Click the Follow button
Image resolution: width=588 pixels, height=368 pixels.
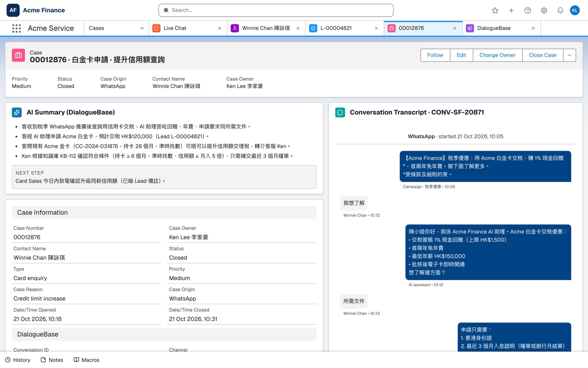point(435,55)
